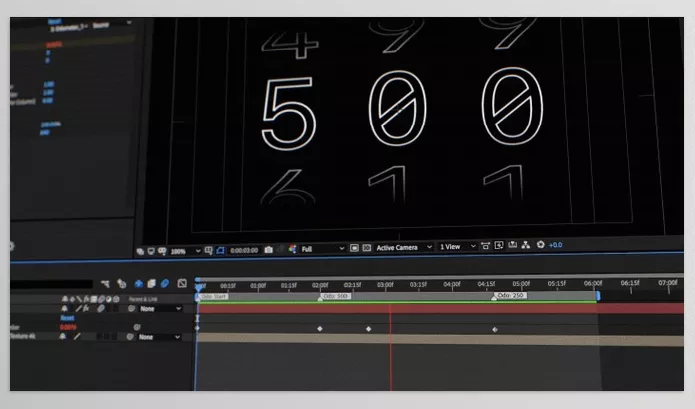Open the Full resolution dropdown

pos(322,249)
